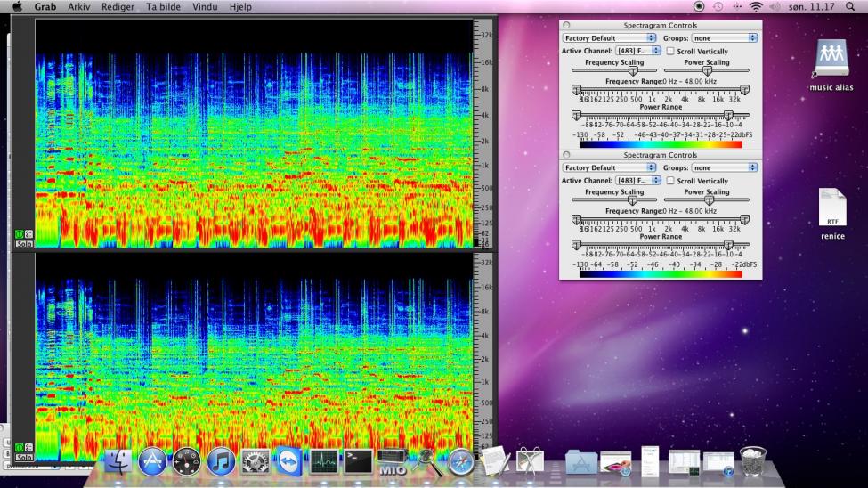Click Spotlight search magnifier in menu bar
868x488 pixels.
coord(850,6)
